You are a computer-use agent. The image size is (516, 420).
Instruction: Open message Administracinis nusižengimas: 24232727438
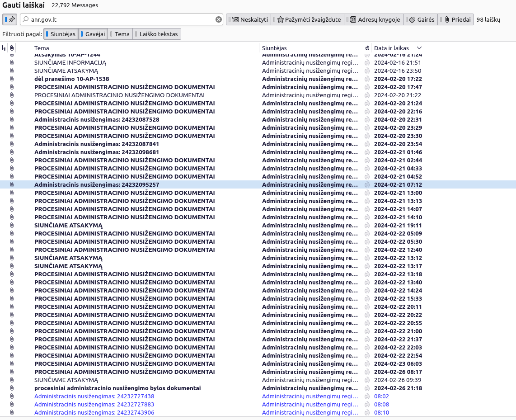coord(94,396)
